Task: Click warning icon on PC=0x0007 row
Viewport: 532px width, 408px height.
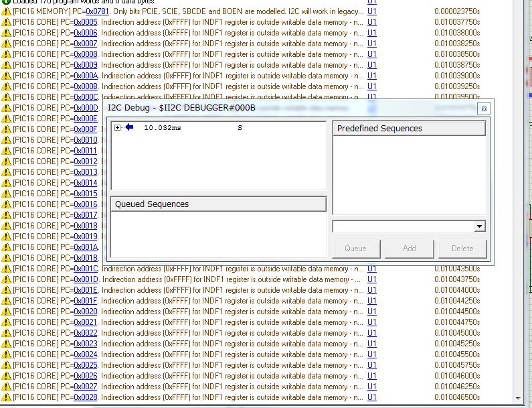Action: tap(6, 44)
